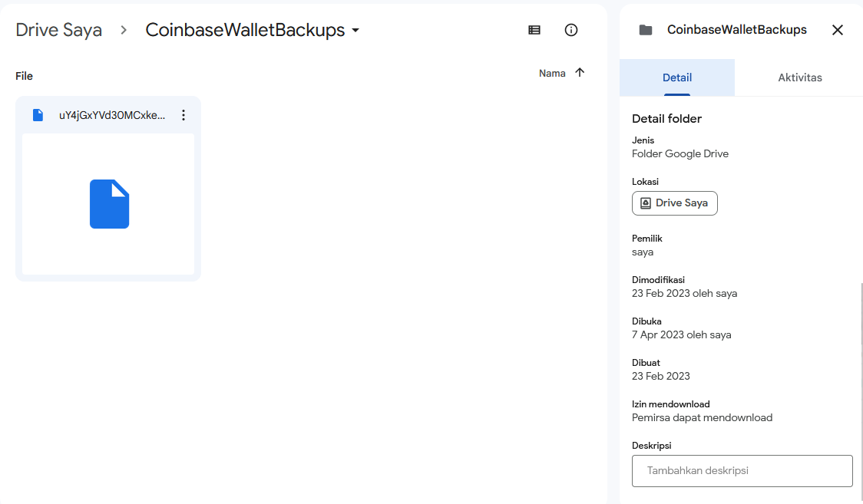Viewport: 863px width, 504px height.
Task: Select the file name uY4jGxYVd3OMCxke...
Action: (x=112, y=115)
